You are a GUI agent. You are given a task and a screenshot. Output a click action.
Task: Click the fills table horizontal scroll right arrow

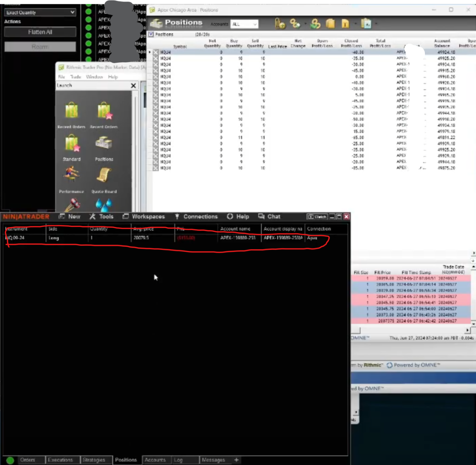pyautogui.click(x=467, y=330)
